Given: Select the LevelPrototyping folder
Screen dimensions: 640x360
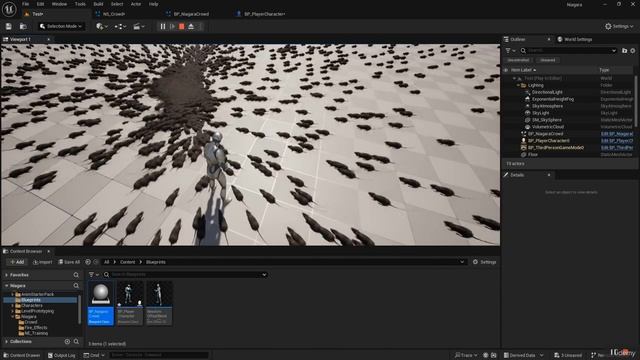Looking at the screenshot, I should coord(37,311).
